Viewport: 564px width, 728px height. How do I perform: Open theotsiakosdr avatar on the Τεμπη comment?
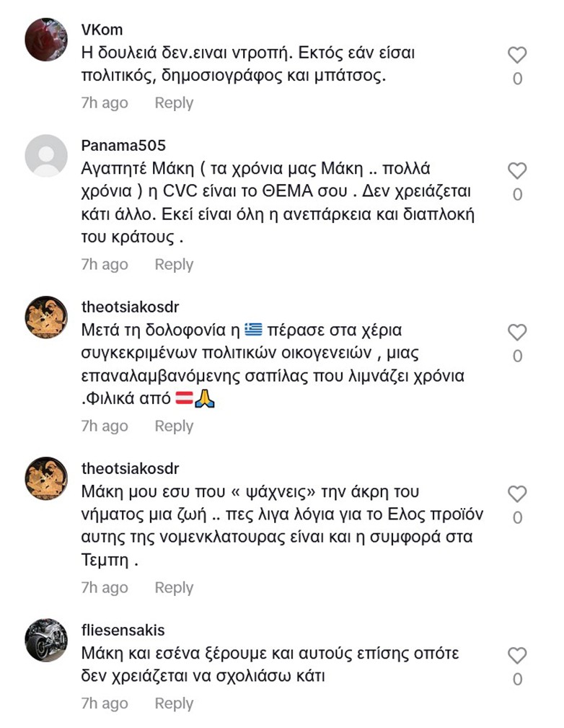click(46, 478)
